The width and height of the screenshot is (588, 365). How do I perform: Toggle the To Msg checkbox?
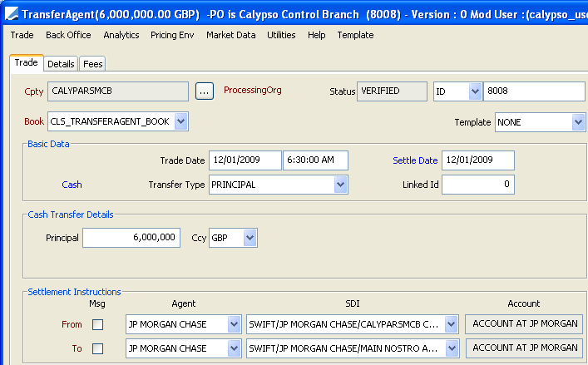coord(97,349)
